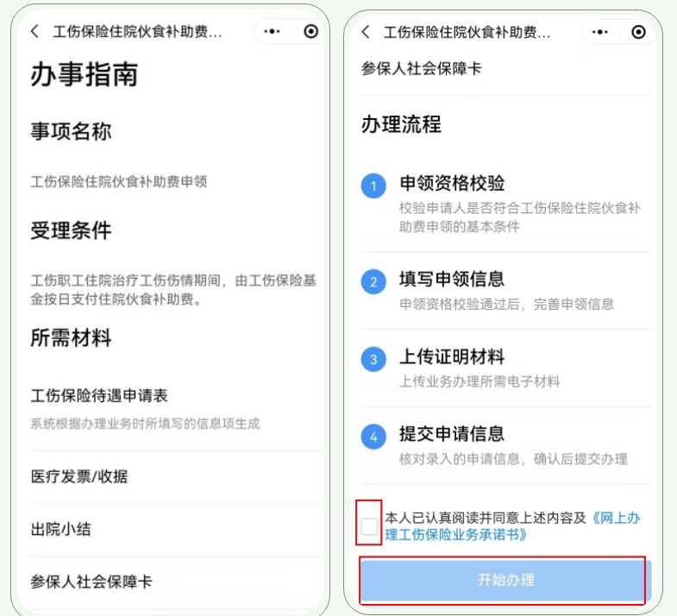Screen dimensions: 677x616
Task: Close the left mini-program via the circle icon
Action: (x=310, y=31)
